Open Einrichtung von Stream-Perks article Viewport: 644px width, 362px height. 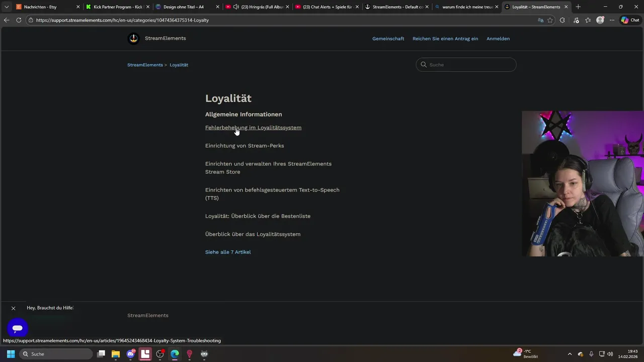click(245, 146)
